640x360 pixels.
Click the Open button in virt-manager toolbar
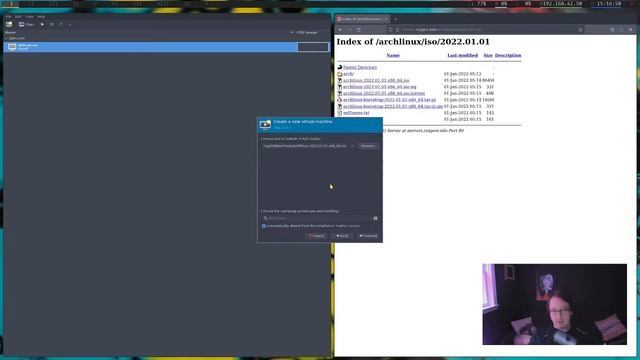pos(27,24)
